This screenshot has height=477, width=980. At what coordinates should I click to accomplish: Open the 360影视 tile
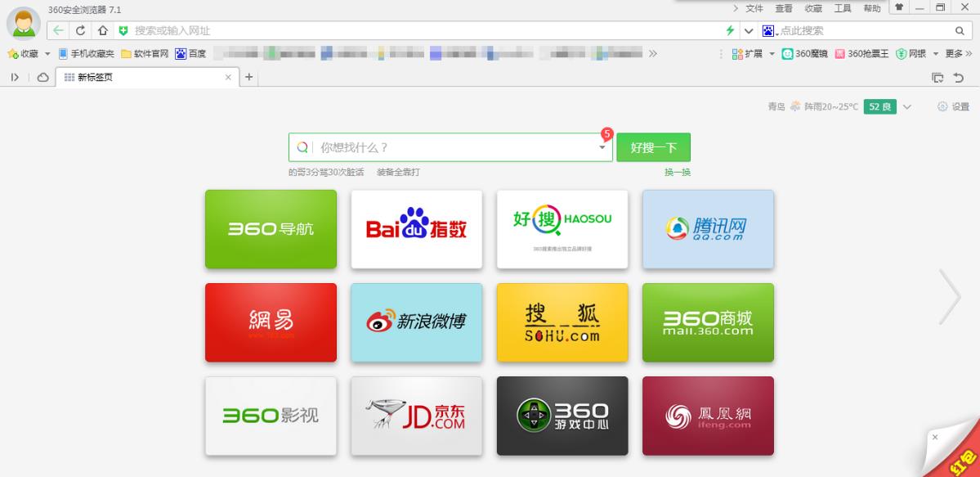[x=271, y=416]
